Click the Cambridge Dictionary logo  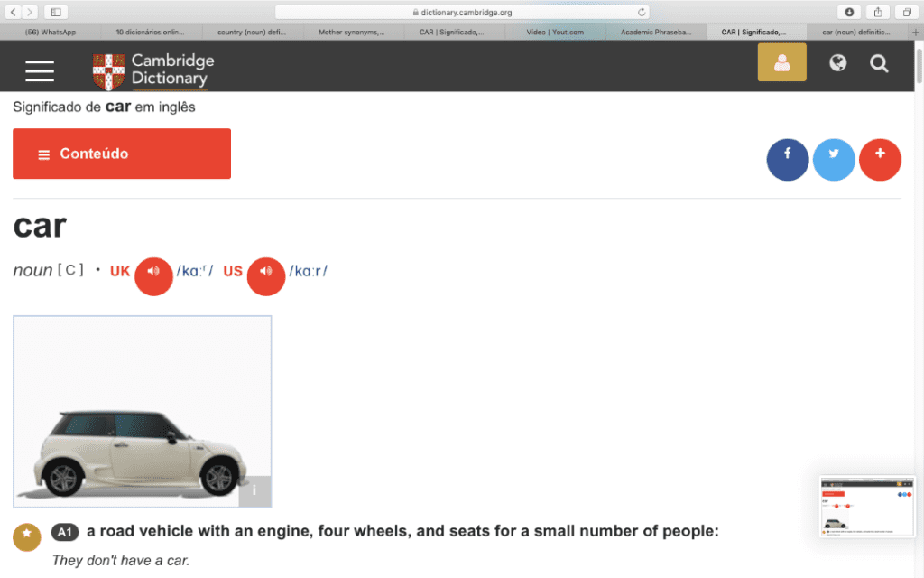pos(153,70)
